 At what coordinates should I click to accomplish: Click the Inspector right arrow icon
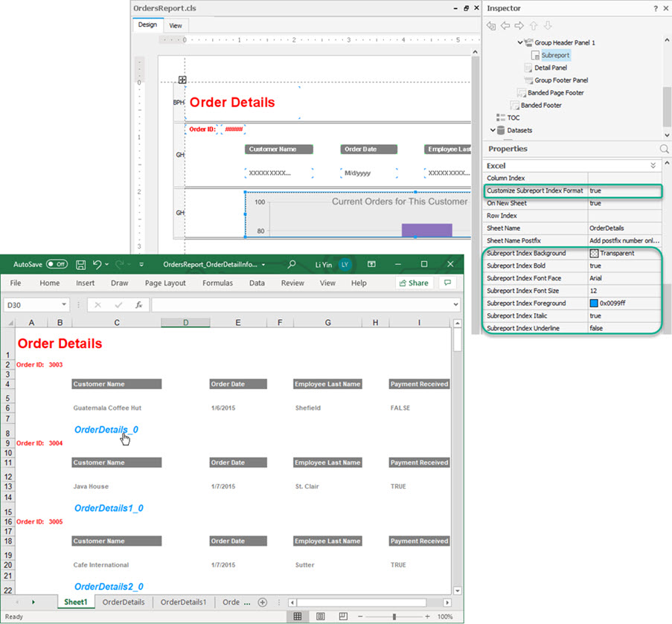click(519, 26)
